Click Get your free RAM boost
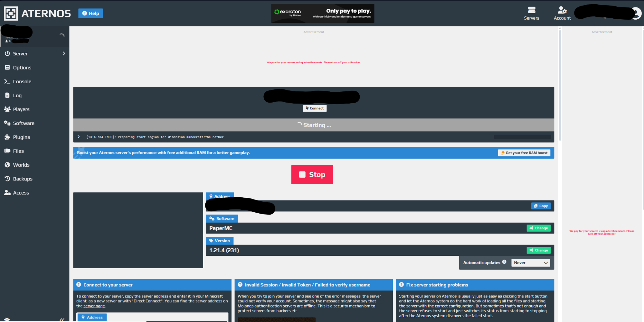The height and width of the screenshot is (322, 644). click(x=524, y=152)
